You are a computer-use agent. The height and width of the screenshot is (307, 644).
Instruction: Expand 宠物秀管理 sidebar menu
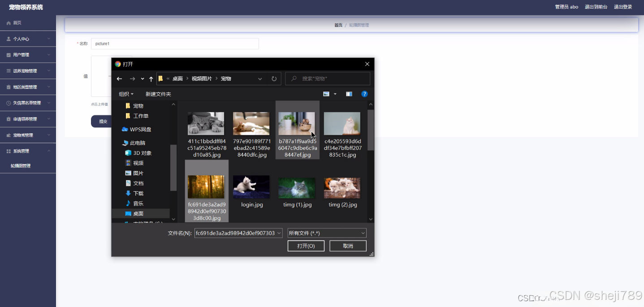click(x=28, y=135)
